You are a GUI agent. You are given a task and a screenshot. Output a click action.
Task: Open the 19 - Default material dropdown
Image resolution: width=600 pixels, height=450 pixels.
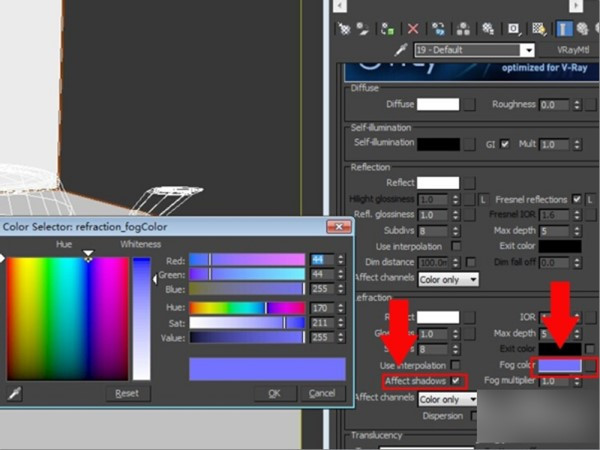[x=526, y=49]
